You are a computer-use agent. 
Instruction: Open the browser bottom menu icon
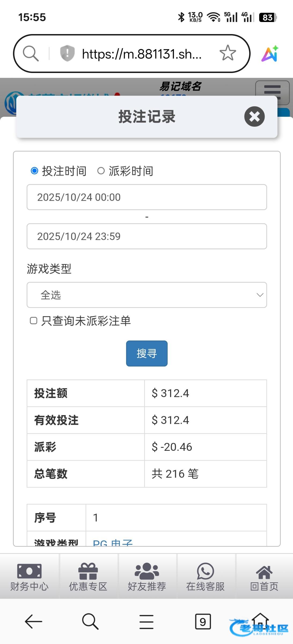[146, 621]
